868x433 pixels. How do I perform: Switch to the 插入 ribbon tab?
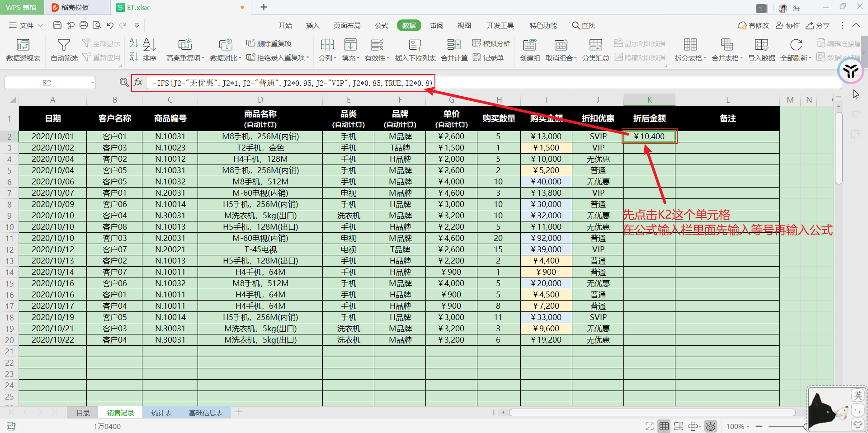[x=312, y=25]
